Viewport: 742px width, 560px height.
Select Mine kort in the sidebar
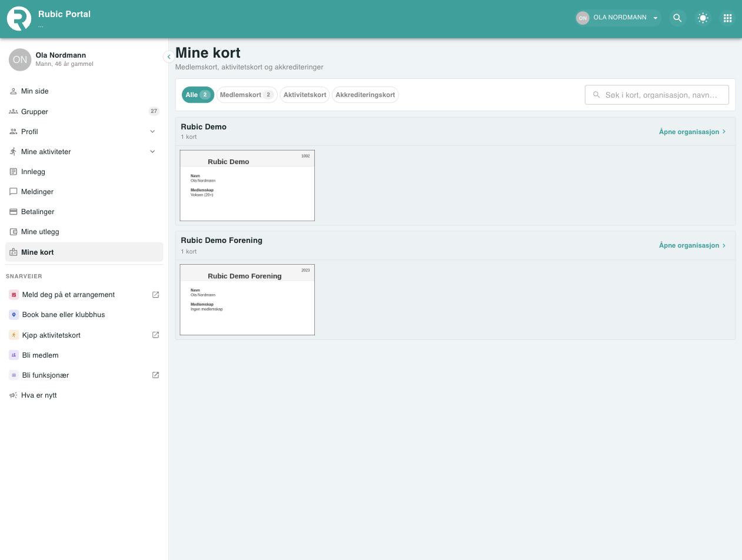click(84, 252)
